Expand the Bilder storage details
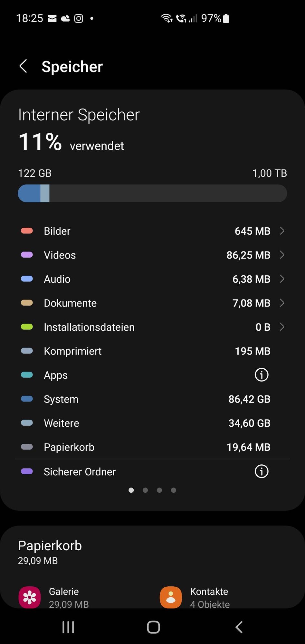305x644 pixels. pyautogui.click(x=282, y=231)
